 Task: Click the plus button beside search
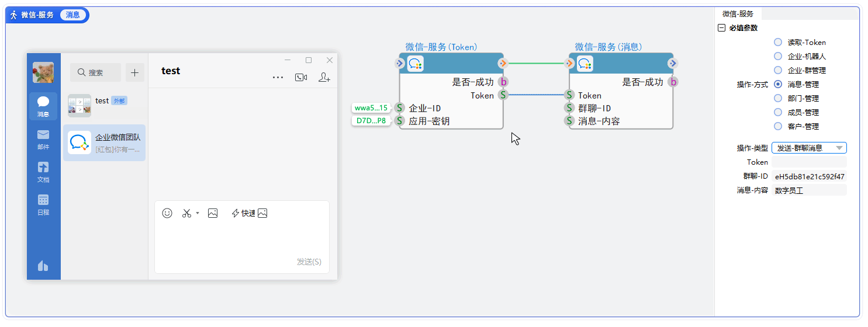[x=134, y=72]
